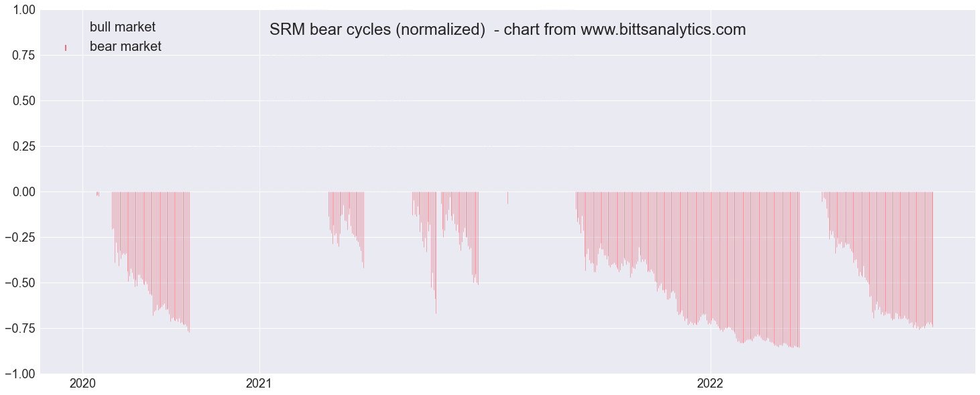Click the 2020 bear cycle bar cluster
The width and height of the screenshot is (980, 395).
click(x=151, y=261)
